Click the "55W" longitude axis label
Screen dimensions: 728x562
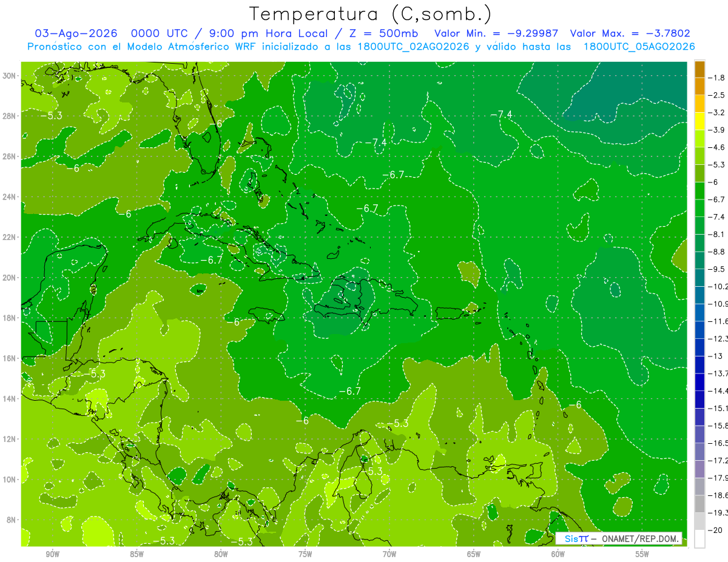point(643,554)
